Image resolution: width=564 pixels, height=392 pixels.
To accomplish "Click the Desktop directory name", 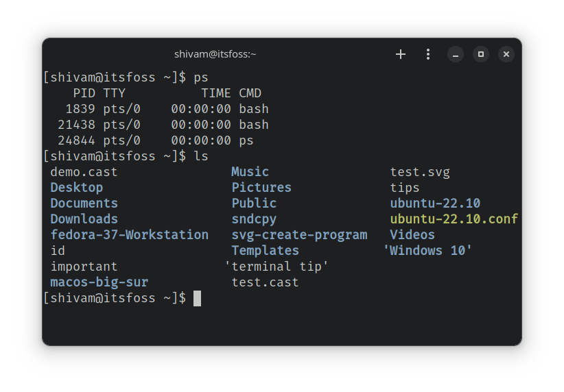I will tap(76, 187).
